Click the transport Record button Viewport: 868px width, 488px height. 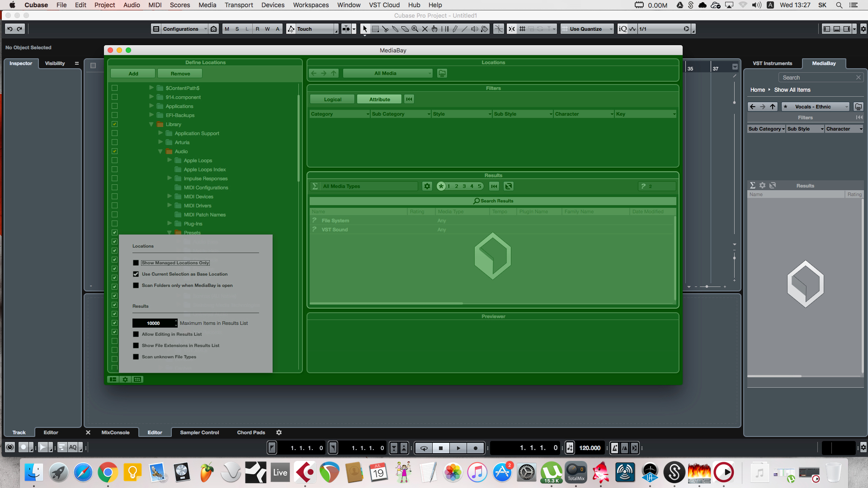[475, 448]
